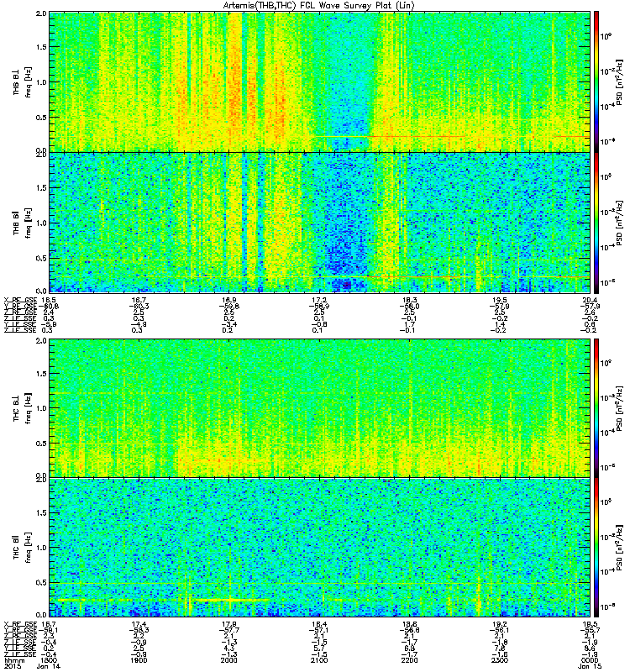The image size is (630, 672).
Task: Click the X_RE_GSE value 19.2 in the THC table
Action: pyautogui.click(x=500, y=624)
